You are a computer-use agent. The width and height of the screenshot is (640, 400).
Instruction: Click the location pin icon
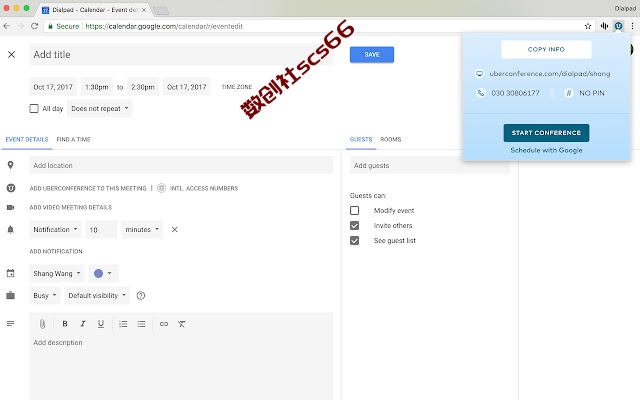(x=11, y=165)
